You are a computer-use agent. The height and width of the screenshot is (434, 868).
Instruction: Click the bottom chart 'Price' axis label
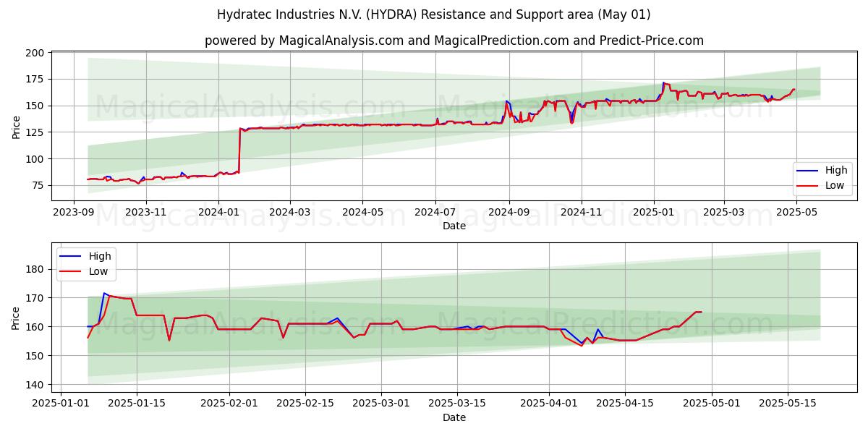[x=17, y=318]
